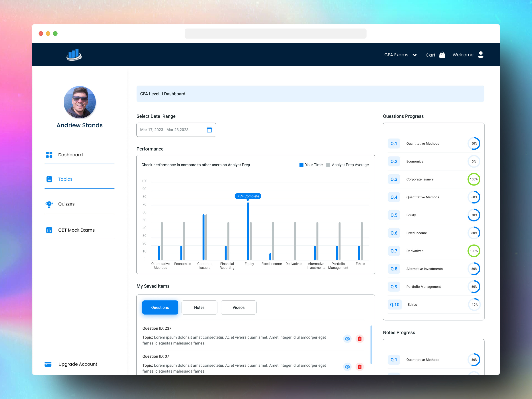Open the calendar icon in the date field
This screenshot has width=532, height=399.
[209, 130]
